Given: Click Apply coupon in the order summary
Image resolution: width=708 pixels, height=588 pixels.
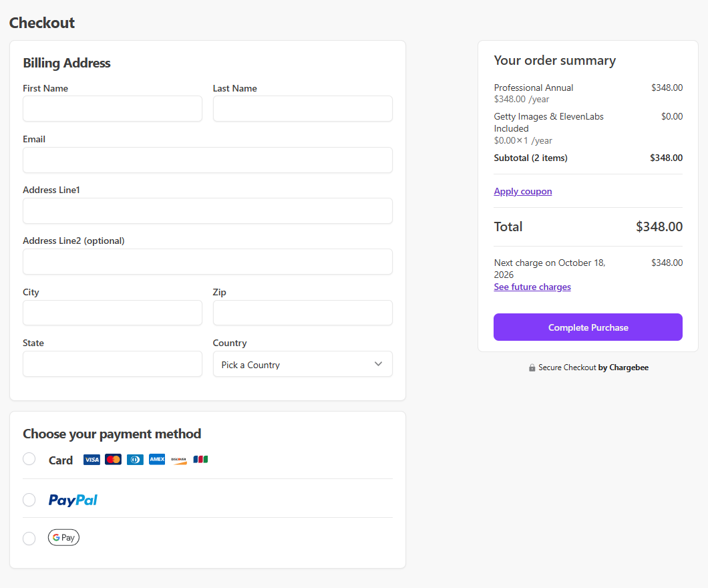Looking at the screenshot, I should (x=523, y=191).
